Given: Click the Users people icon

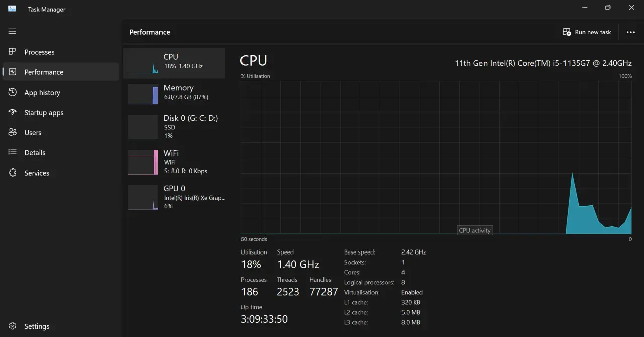Looking at the screenshot, I should point(13,132).
